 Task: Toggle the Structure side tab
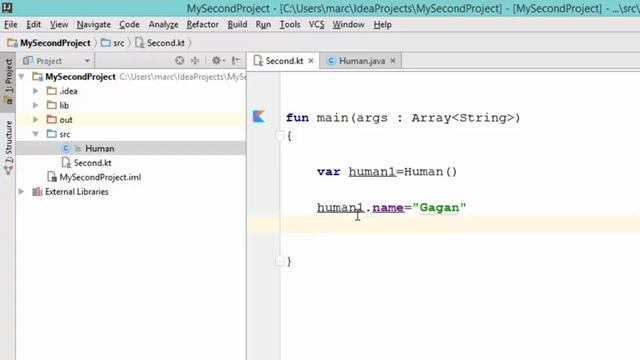click(x=8, y=148)
